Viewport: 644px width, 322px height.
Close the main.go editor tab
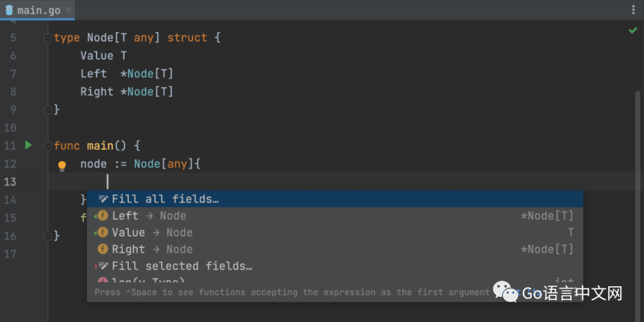pyautogui.click(x=69, y=10)
